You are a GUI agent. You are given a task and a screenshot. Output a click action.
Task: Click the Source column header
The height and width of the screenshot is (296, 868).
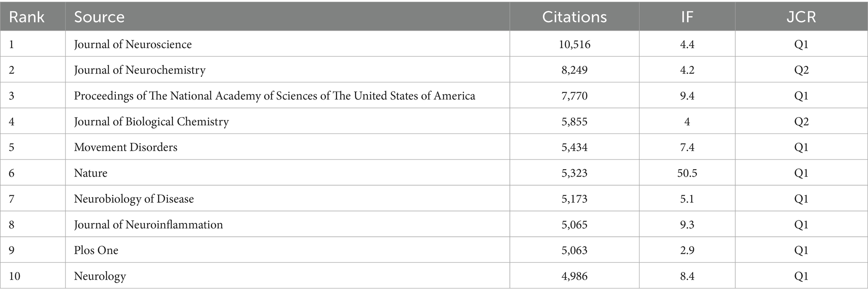pyautogui.click(x=99, y=17)
